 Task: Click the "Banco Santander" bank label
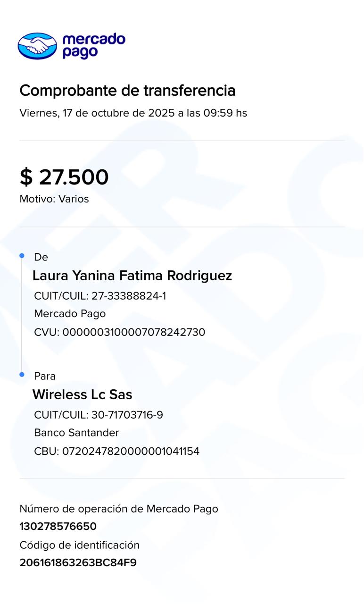[x=76, y=433]
